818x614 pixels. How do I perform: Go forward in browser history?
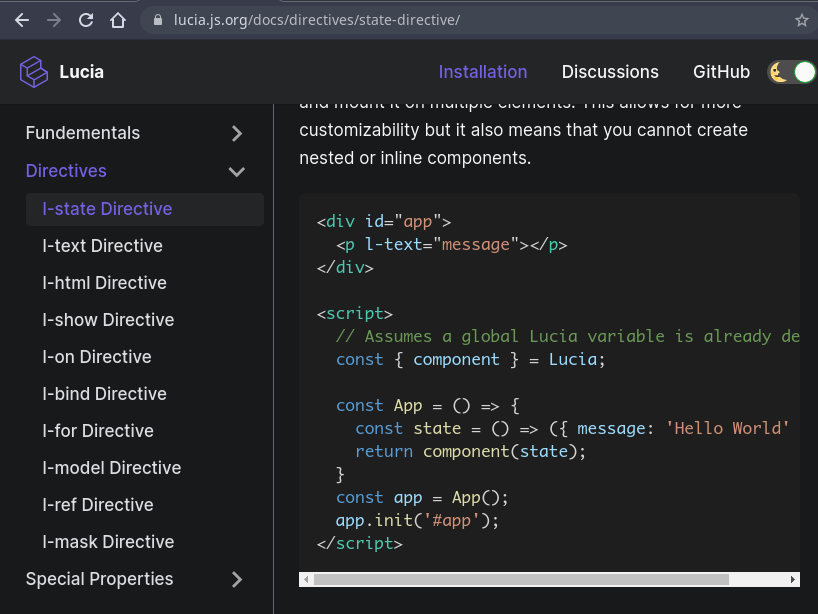(54, 20)
